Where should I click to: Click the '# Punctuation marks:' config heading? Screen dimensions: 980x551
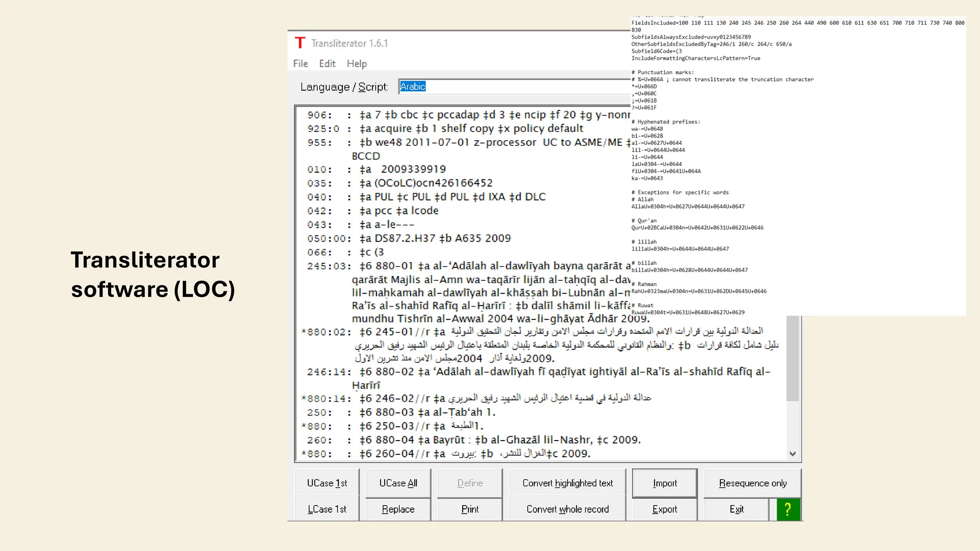[662, 72]
